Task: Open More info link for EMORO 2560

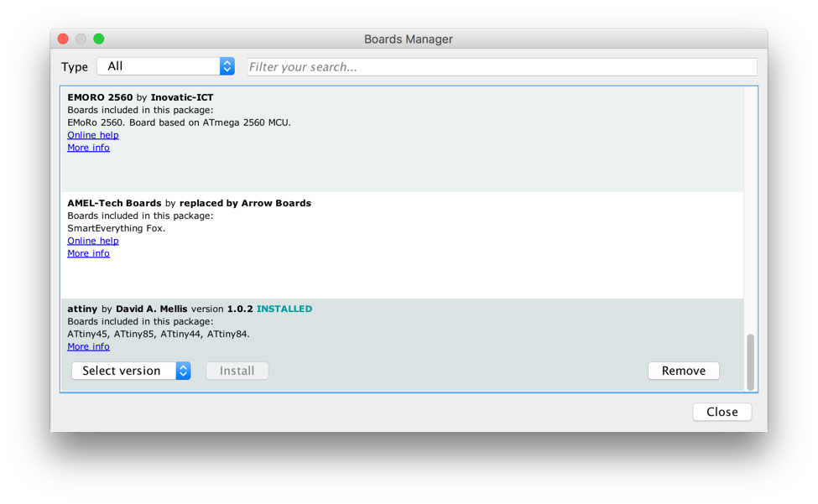Action: click(x=88, y=148)
